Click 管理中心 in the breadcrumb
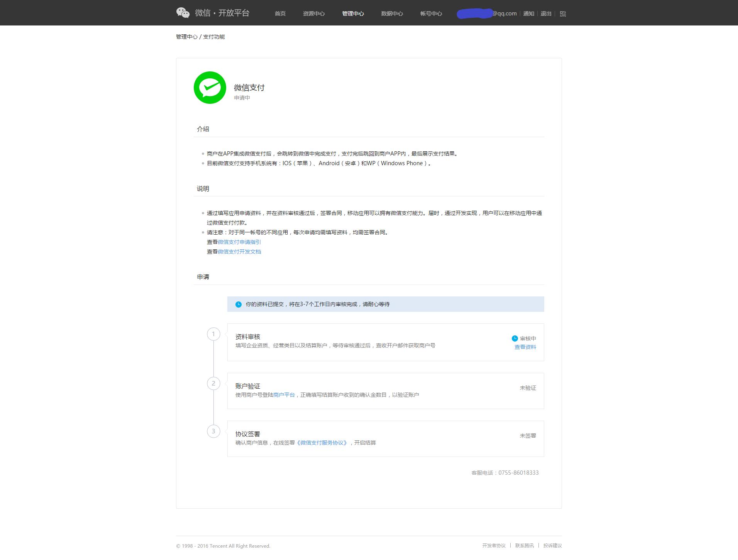Viewport: 738px width, 560px height. 187,37
